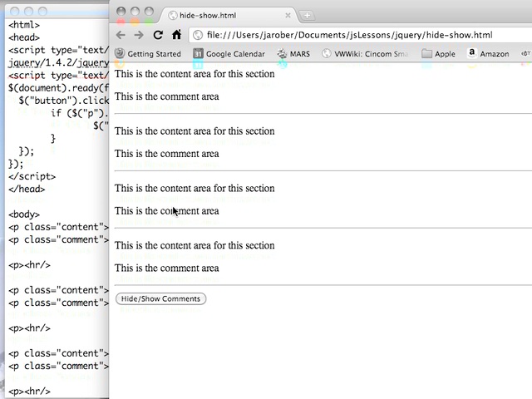Screen dimensions: 532x399
Task: Click the MARS bookmark icon
Action: [x=282, y=53]
